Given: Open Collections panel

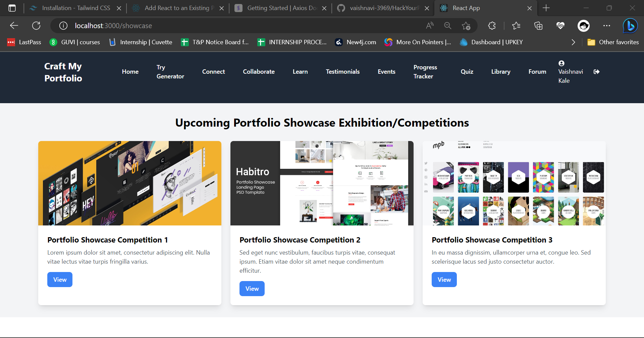Looking at the screenshot, I should [538, 25].
